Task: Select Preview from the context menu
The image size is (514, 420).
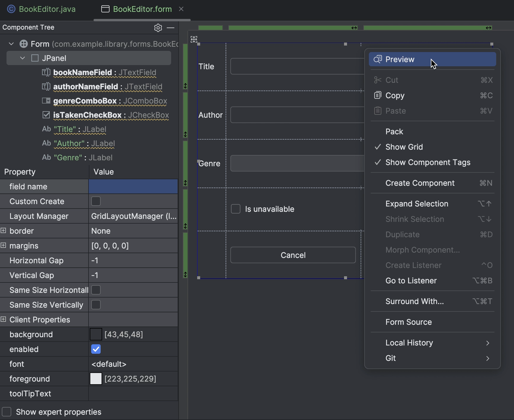Action: click(x=400, y=59)
